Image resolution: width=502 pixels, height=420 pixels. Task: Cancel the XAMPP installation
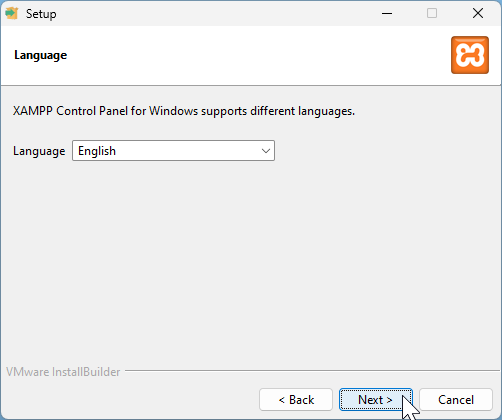tap(456, 399)
